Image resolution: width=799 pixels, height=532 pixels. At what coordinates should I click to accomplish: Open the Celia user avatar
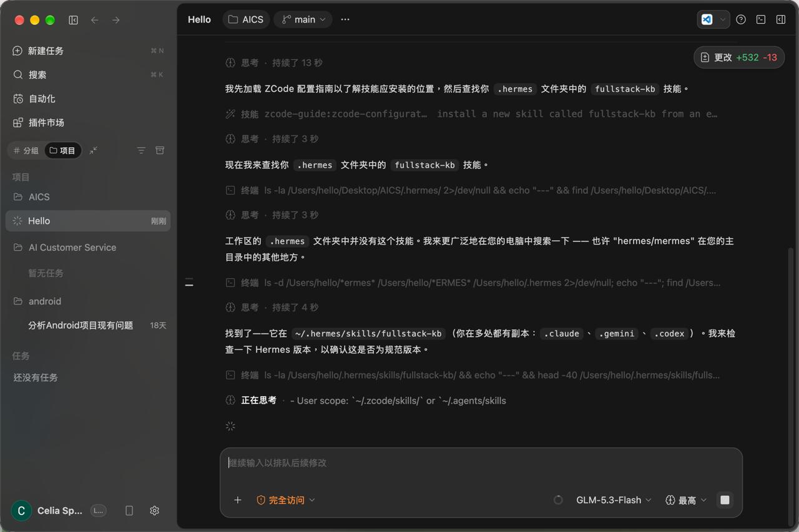coord(21,511)
